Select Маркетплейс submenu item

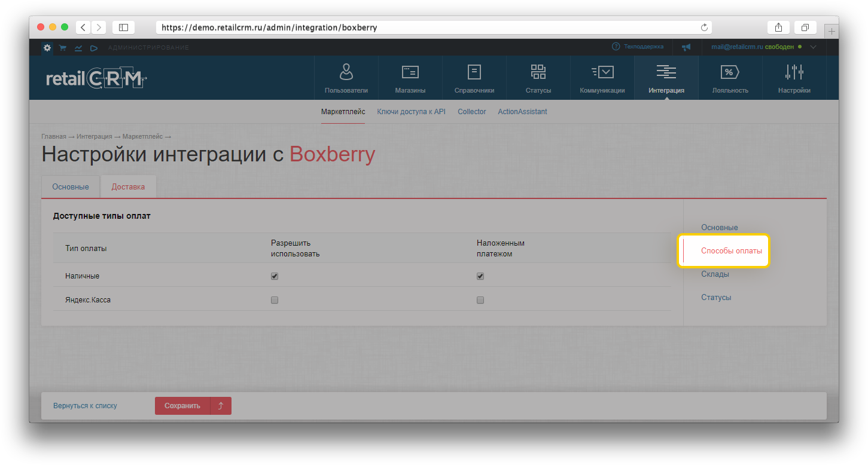click(343, 112)
